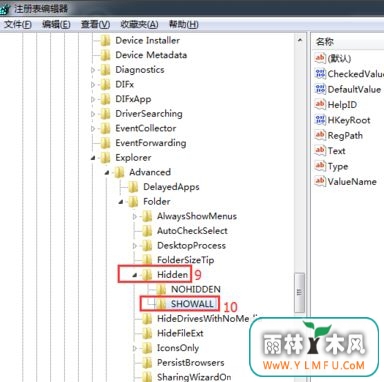Expand the AlwaysShowMenus tree node

click(135, 217)
